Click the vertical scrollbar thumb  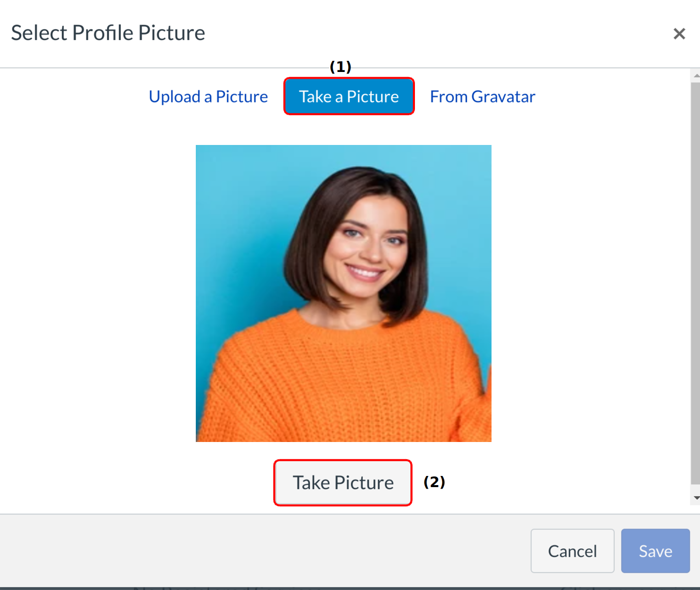695,284
